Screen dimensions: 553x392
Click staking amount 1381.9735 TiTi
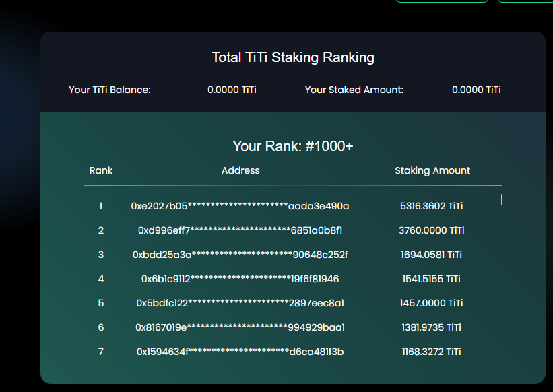click(x=431, y=327)
